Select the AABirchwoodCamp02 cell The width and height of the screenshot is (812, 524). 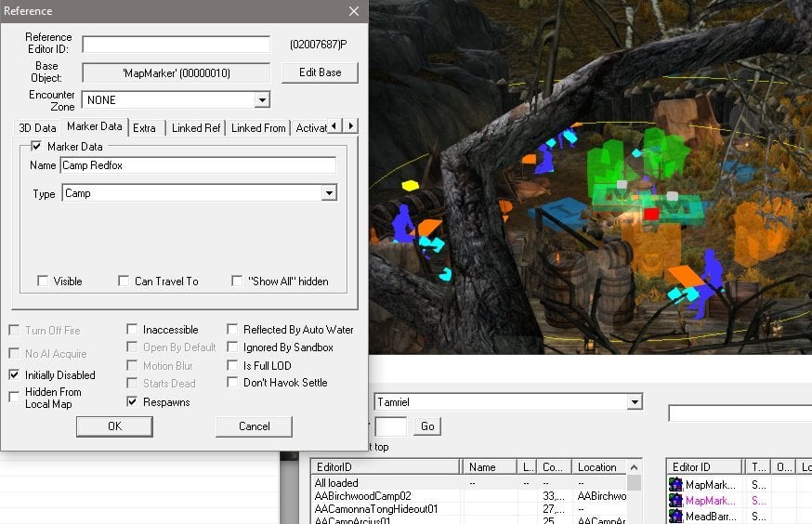468,496
